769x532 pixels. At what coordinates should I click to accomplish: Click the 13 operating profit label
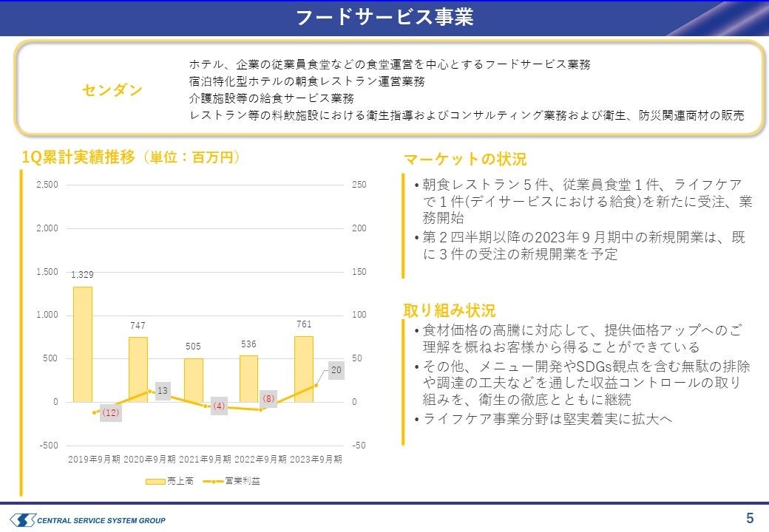163,391
